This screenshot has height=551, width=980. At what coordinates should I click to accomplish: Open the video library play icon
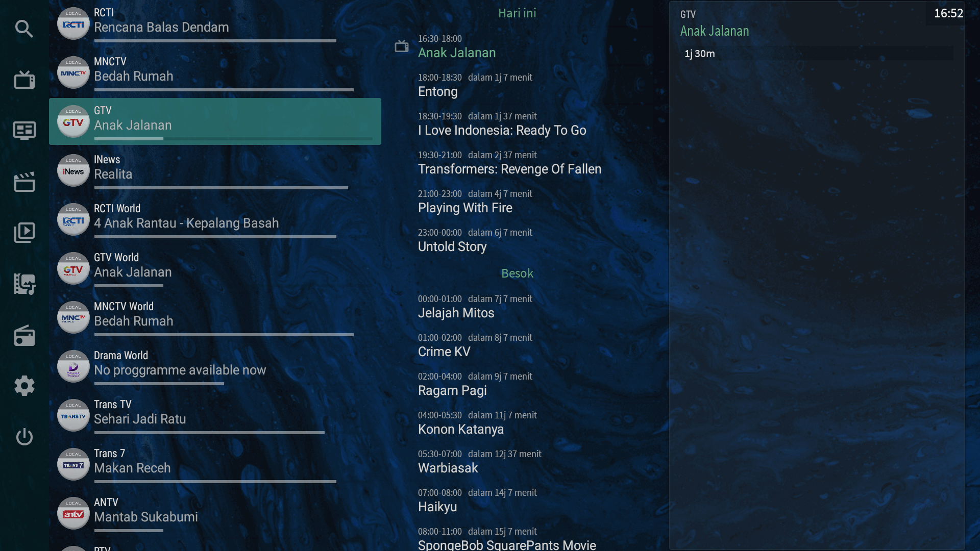[x=24, y=233]
